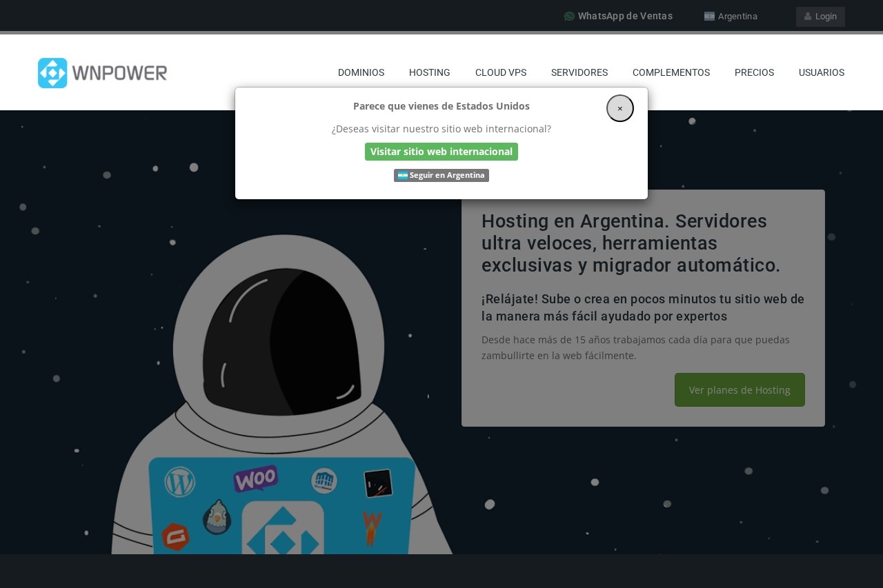Click the orange W rocket sticker
The height and width of the screenshot is (588, 883).
tap(372, 528)
